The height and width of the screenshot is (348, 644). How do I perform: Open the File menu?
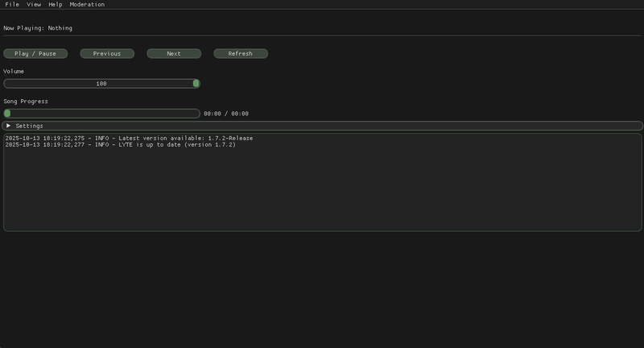12,5
